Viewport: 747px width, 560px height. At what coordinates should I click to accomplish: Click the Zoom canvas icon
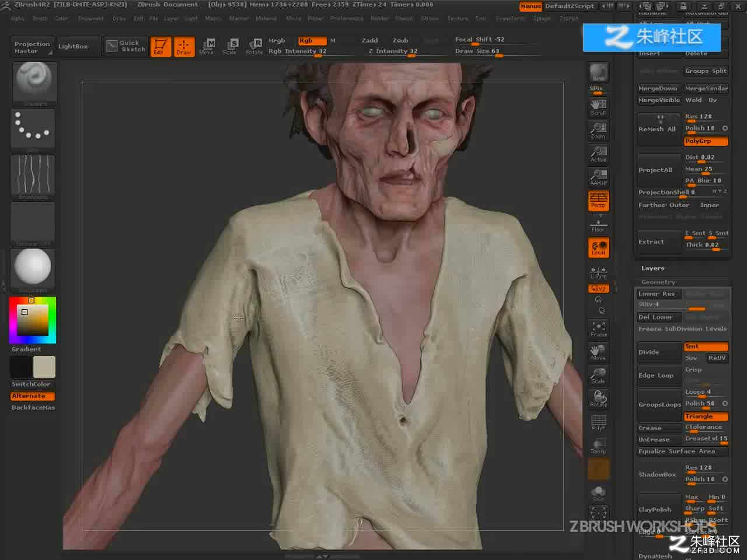pos(599,130)
